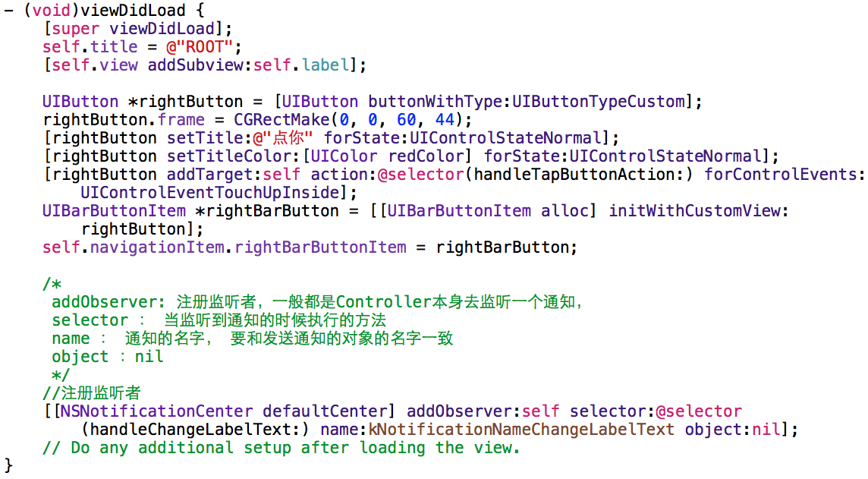Click the //注册监听者 comment
The height and width of the screenshot is (479, 868).
92,393
